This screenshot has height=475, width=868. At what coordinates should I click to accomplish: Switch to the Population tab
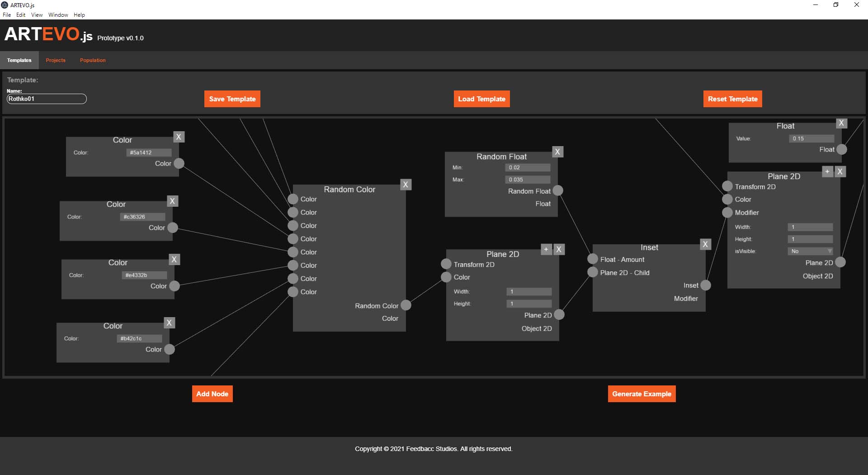(x=93, y=60)
